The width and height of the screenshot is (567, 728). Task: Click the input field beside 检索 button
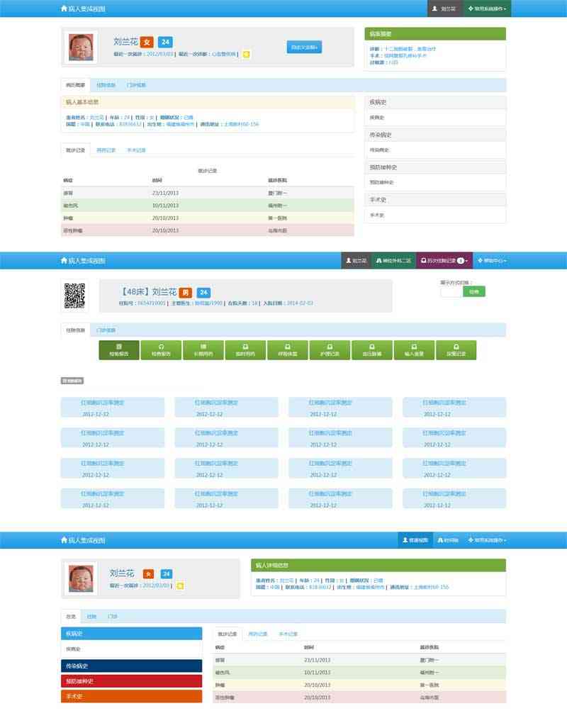tap(451, 291)
